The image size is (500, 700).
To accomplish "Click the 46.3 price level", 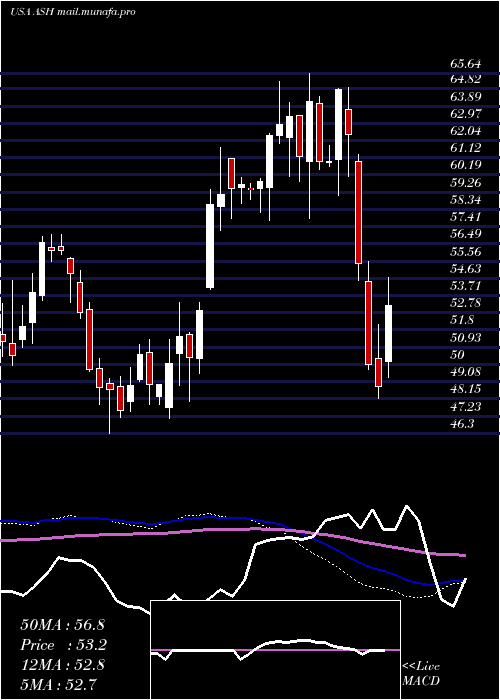I will point(462,424).
